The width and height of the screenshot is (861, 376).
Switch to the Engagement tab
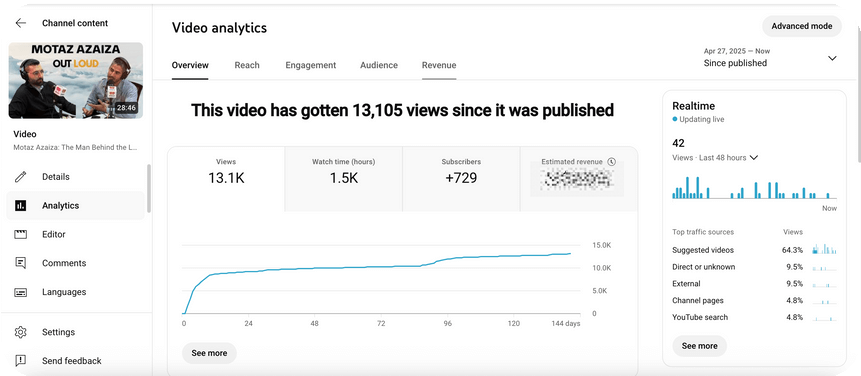pyautogui.click(x=311, y=65)
